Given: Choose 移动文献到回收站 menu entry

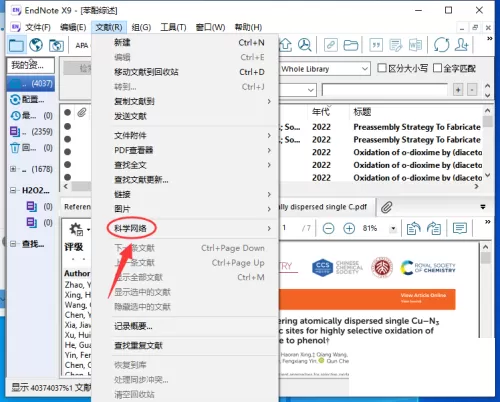Looking at the screenshot, I should tap(185, 72).
